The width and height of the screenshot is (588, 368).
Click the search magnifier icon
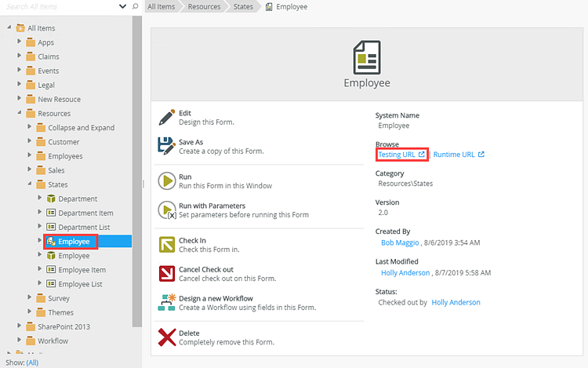[135, 6]
